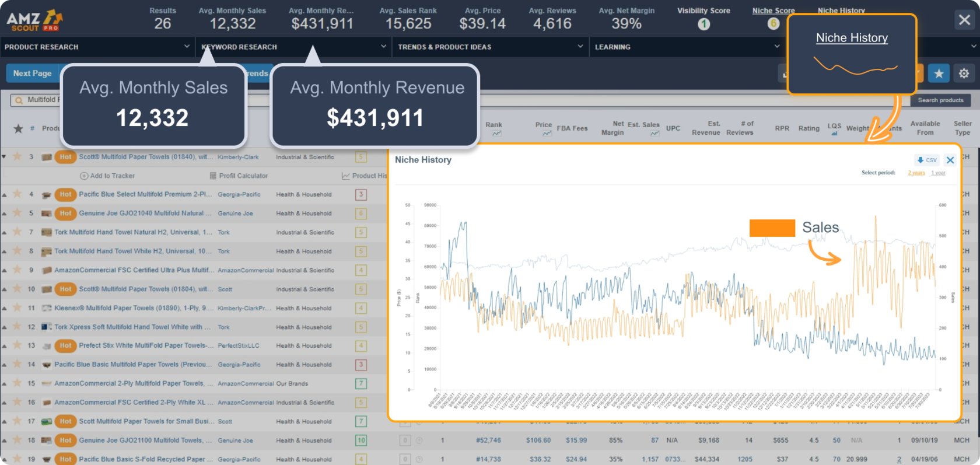980x465 pixels.
Task: Collapse the expanded row for product 3
Action: (4, 157)
